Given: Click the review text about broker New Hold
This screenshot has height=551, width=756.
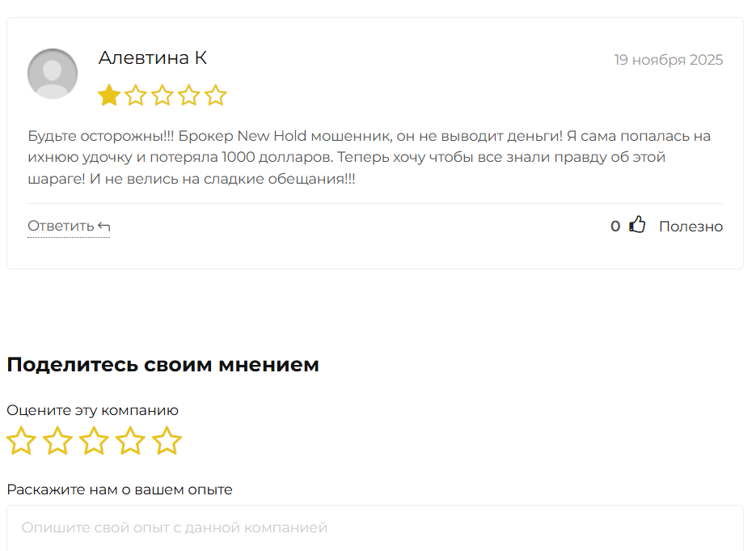Looking at the screenshot, I should tap(369, 158).
